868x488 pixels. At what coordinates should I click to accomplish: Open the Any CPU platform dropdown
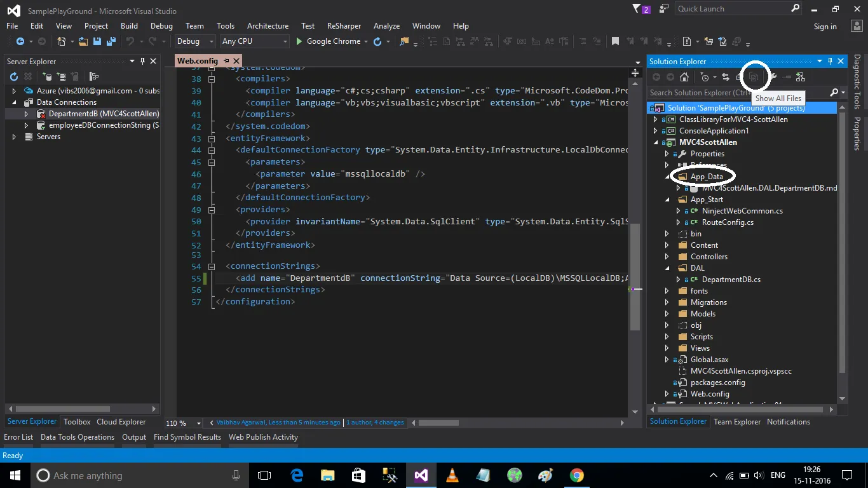point(254,41)
